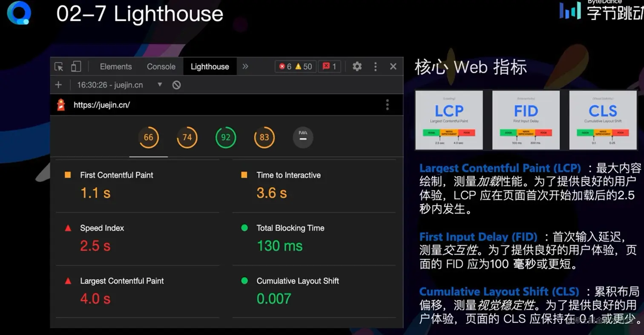Screen dimensions: 644x335
Task: Click the Largest Contentful Paint metric label
Action: click(122, 281)
